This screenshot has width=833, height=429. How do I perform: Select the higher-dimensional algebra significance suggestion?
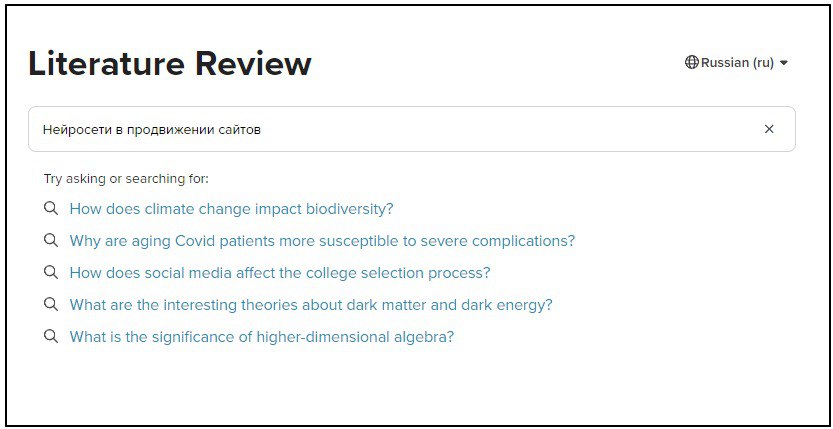point(261,337)
